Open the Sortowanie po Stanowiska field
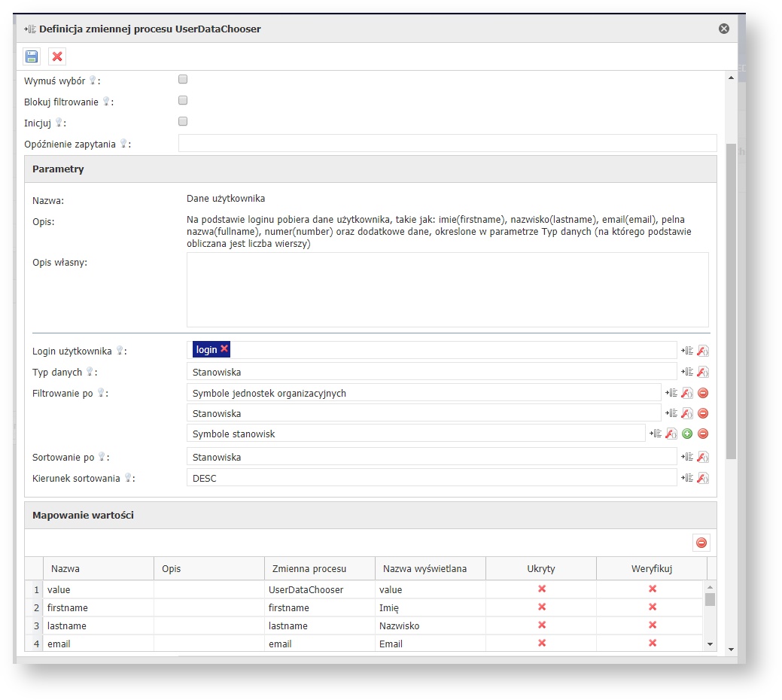Viewport: 782px width, 700px height. click(431, 457)
